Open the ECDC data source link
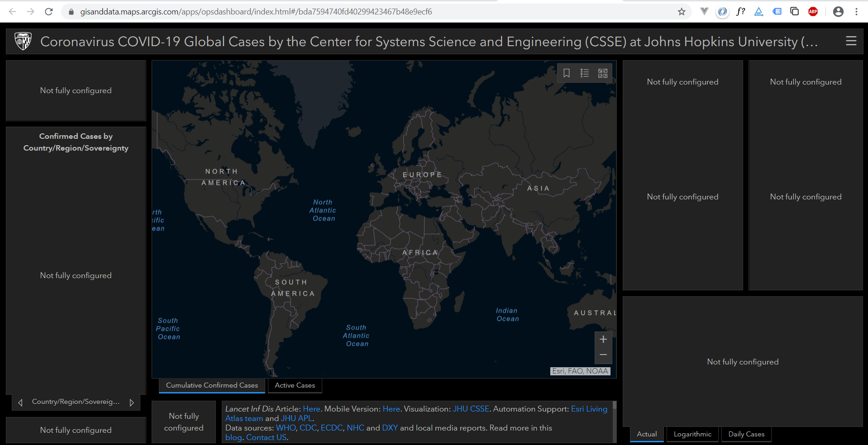868x445 pixels. 331,428
